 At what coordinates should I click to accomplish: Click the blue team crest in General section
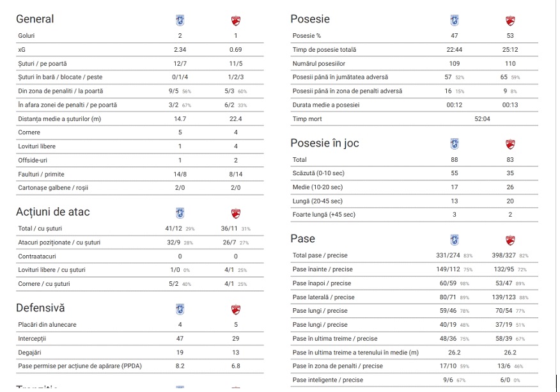tap(180, 20)
